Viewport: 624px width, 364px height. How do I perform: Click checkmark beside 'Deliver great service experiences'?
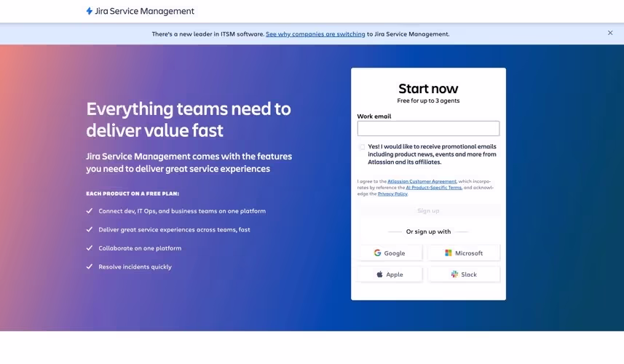(x=89, y=229)
